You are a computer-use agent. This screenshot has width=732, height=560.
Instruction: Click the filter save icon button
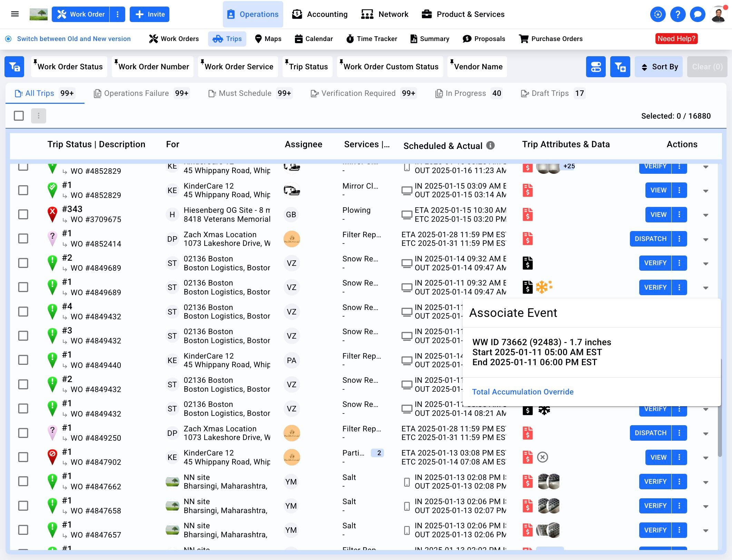(14, 67)
